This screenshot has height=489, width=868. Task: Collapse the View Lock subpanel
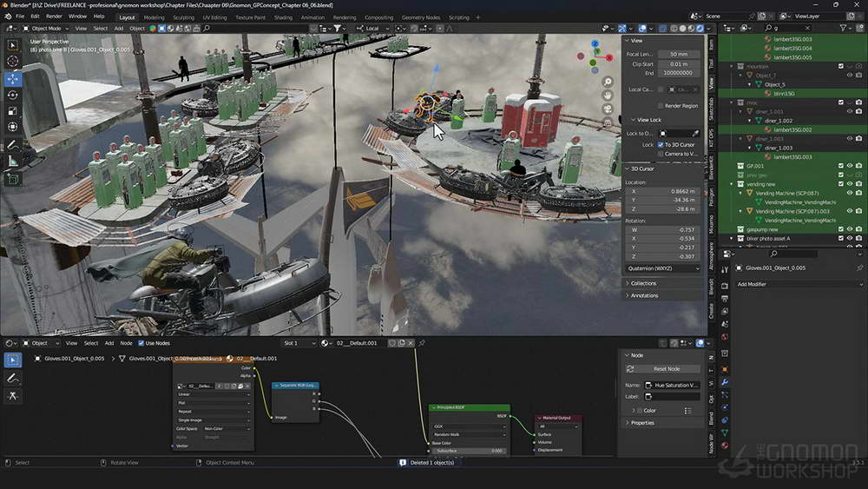(648, 120)
